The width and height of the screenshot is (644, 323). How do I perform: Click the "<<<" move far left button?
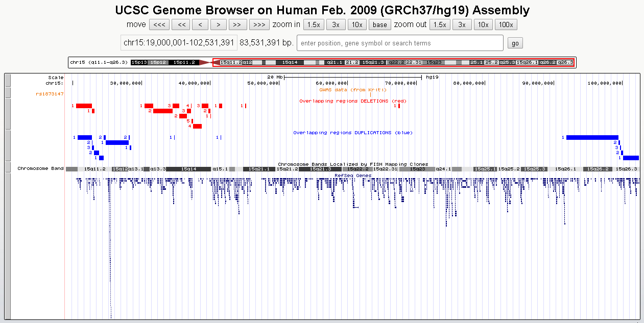[x=159, y=24]
